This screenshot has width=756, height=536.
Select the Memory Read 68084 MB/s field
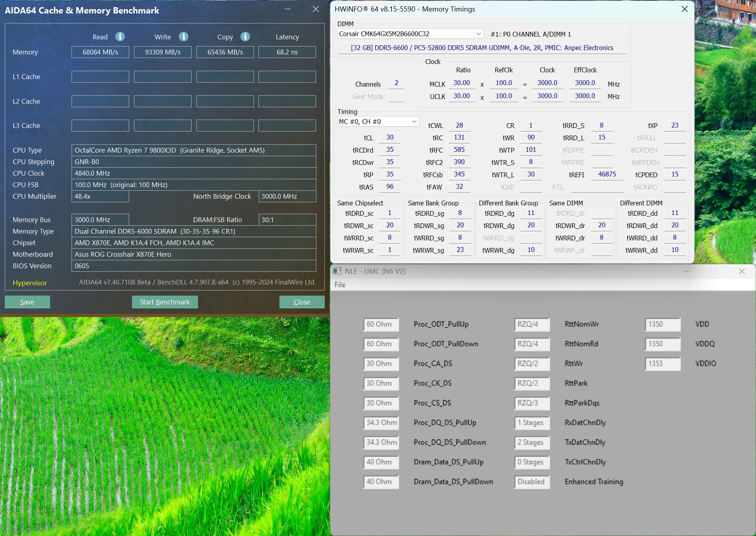click(x=100, y=52)
